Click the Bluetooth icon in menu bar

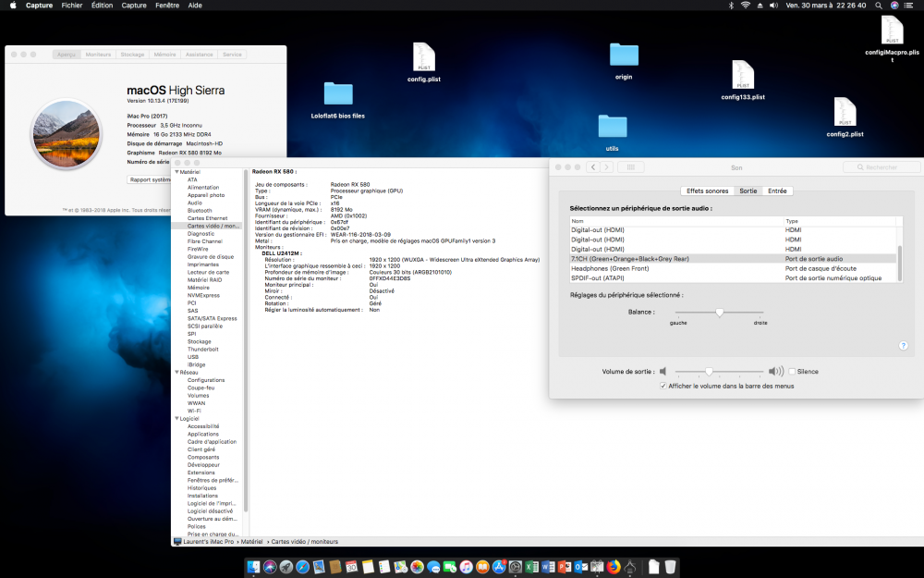click(x=731, y=6)
